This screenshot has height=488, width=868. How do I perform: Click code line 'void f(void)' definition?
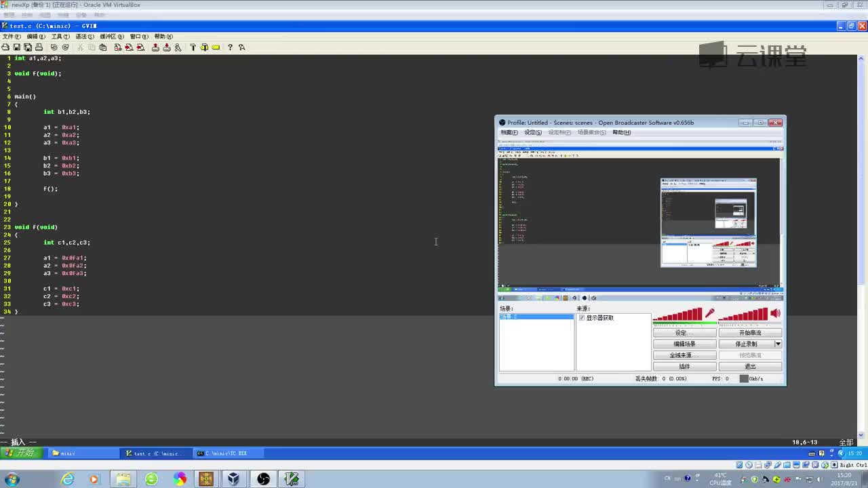36,227
